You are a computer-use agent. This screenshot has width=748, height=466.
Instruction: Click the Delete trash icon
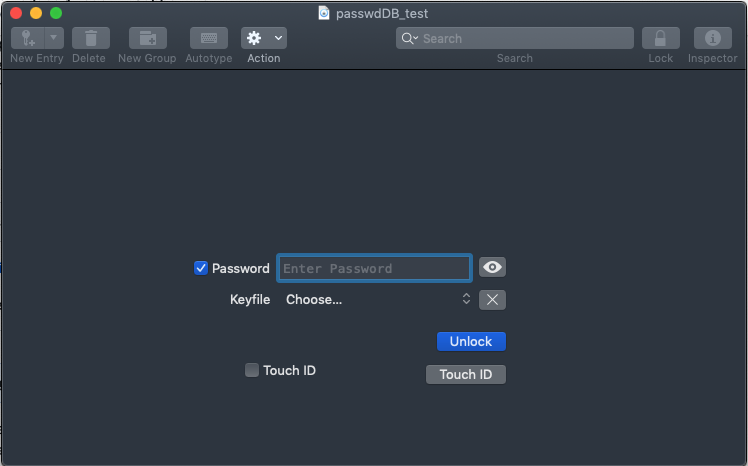(91, 38)
